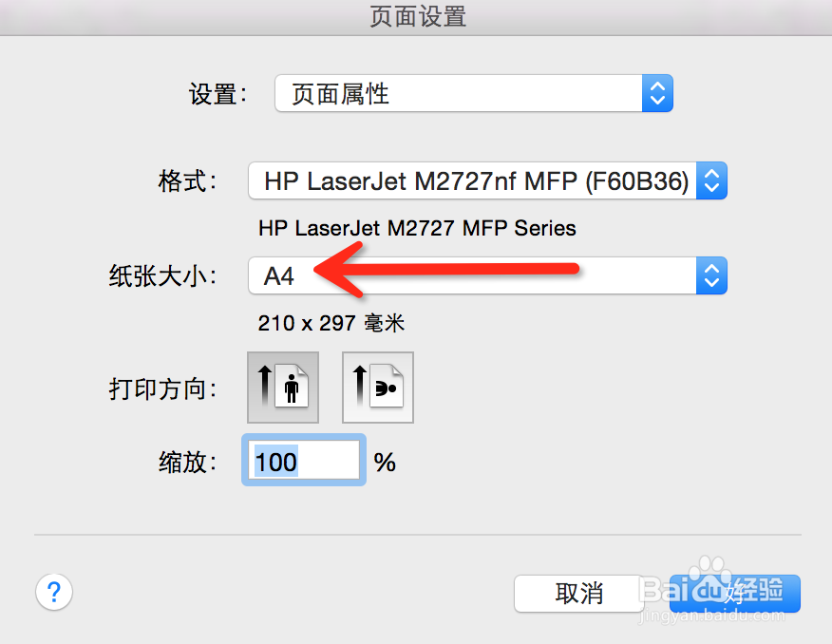Open the 页面属性 settings dropdown
Image resolution: width=832 pixels, height=644 pixels.
coord(474,93)
